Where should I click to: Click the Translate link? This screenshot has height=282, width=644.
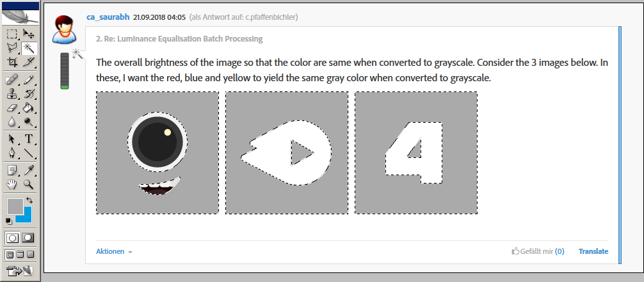point(593,251)
